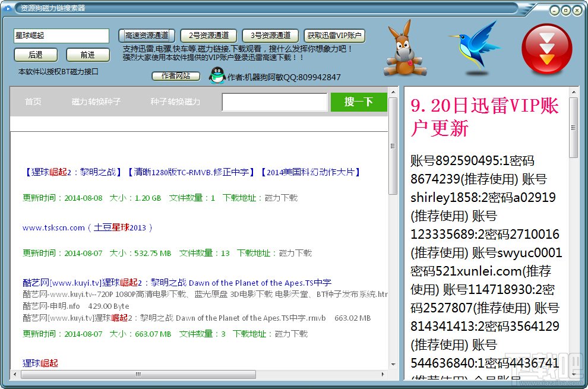The height and width of the screenshot is (389, 588).
Task: Open 种子转换磁力 tab
Action: 175,102
